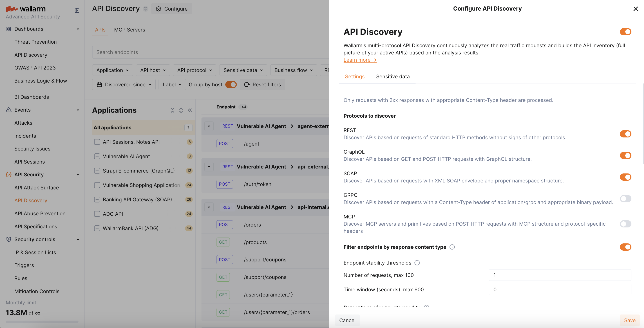Click the help icon next to the API Discovery title

coord(146,9)
